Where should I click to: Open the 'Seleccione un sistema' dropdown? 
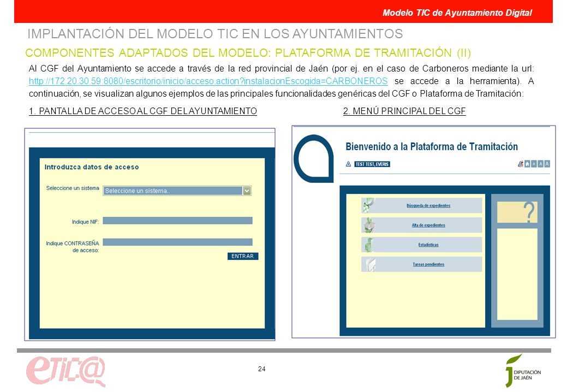click(x=177, y=191)
